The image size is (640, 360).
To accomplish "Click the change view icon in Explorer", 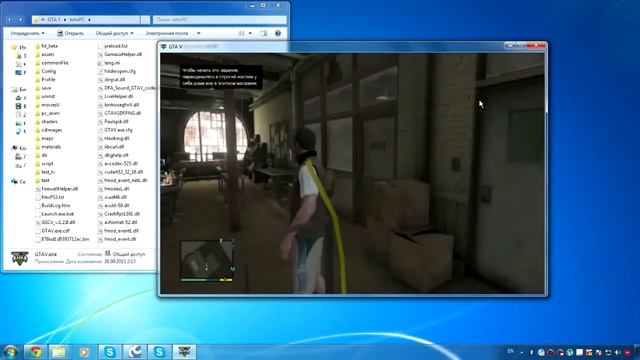I will 241,33.
